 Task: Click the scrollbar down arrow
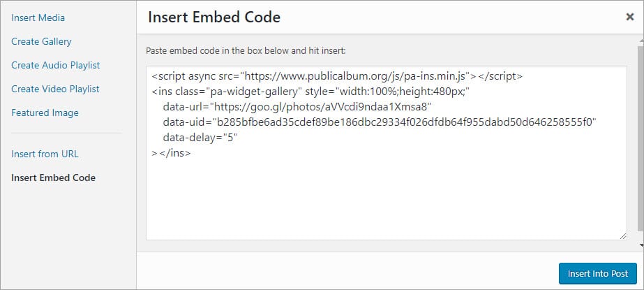[x=640, y=245]
